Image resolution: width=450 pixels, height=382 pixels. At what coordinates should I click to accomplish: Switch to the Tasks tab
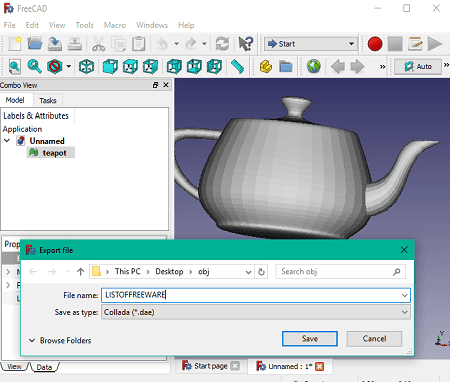48,100
